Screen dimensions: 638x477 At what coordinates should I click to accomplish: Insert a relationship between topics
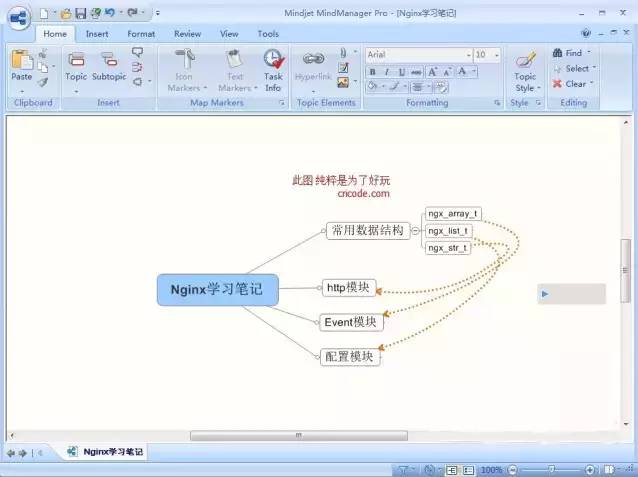tap(138, 67)
